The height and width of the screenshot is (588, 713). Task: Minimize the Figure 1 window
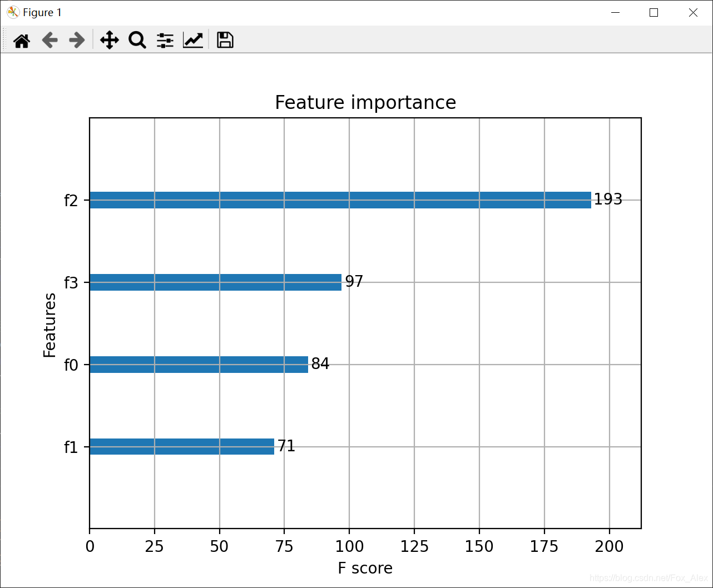click(615, 12)
